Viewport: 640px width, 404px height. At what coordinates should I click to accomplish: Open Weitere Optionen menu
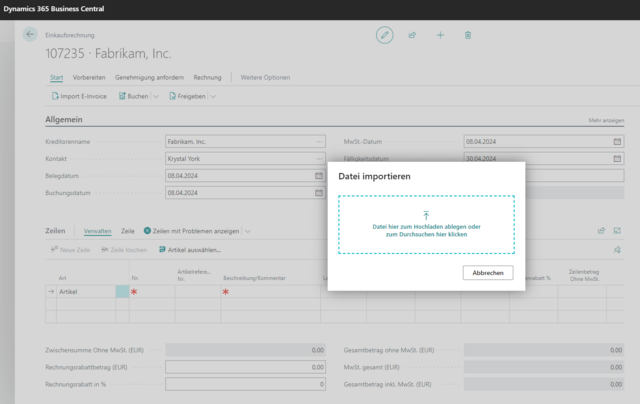click(x=265, y=77)
